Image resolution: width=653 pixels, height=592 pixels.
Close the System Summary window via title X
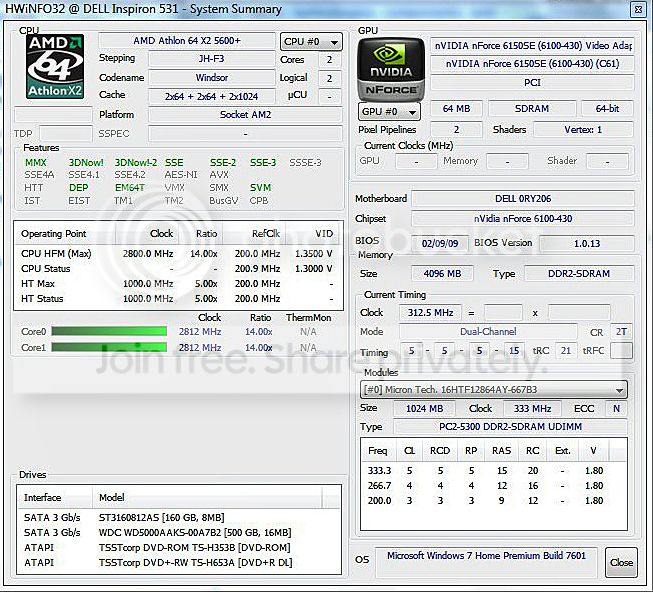[638, 9]
